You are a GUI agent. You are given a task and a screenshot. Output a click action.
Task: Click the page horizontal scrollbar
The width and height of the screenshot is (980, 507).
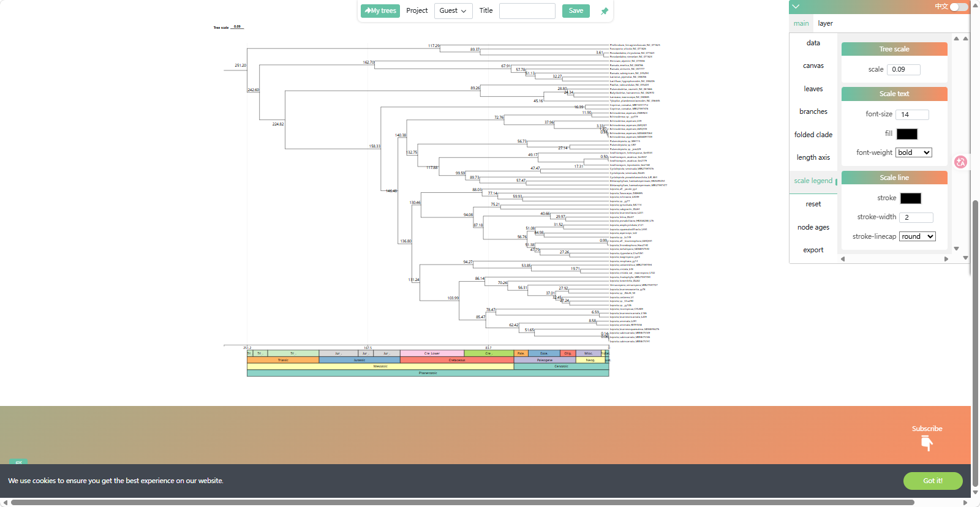[x=462, y=503]
